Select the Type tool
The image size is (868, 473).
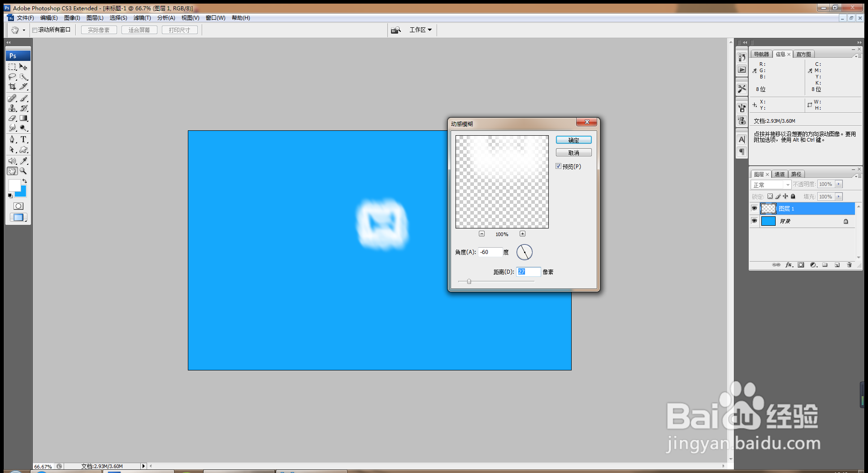point(24,140)
